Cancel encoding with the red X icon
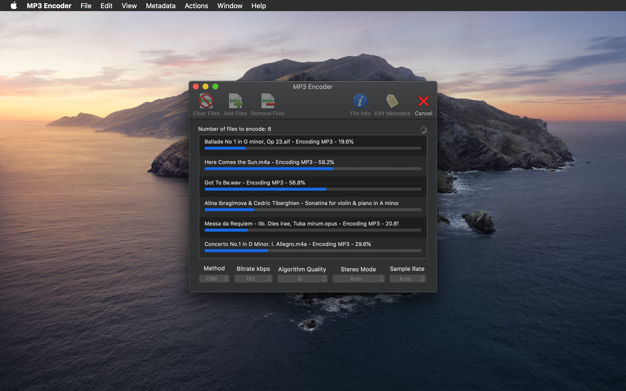The image size is (626, 391). tap(423, 101)
